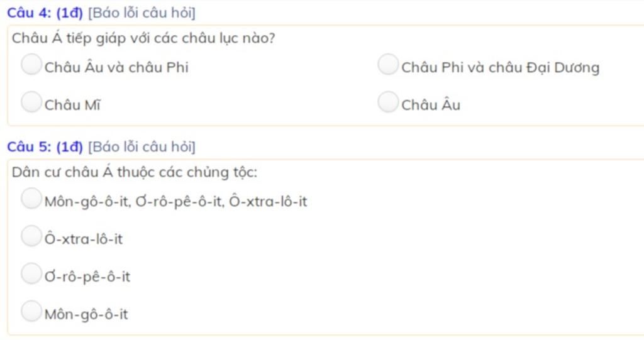The width and height of the screenshot is (644, 340).
Task: Mark the standalone Châu Âu radio option
Action: 388,102
